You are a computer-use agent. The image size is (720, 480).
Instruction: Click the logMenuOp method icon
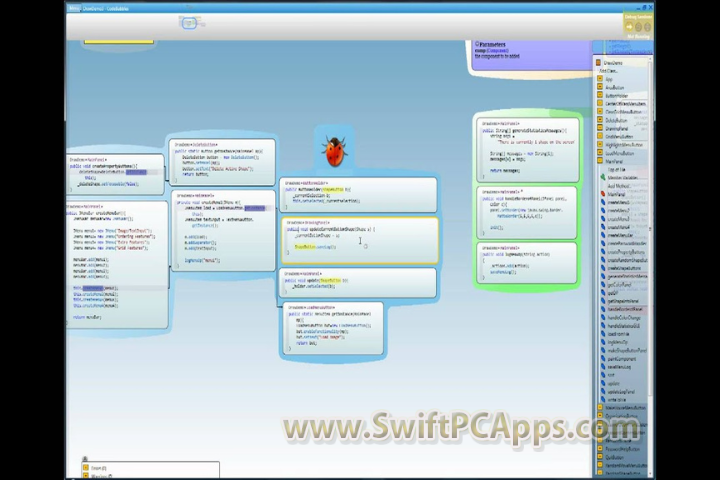tap(603, 342)
